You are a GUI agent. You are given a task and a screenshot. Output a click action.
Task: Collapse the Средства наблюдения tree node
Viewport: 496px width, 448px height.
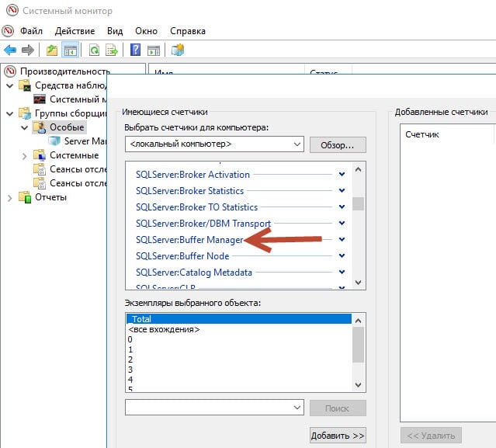click(10, 85)
